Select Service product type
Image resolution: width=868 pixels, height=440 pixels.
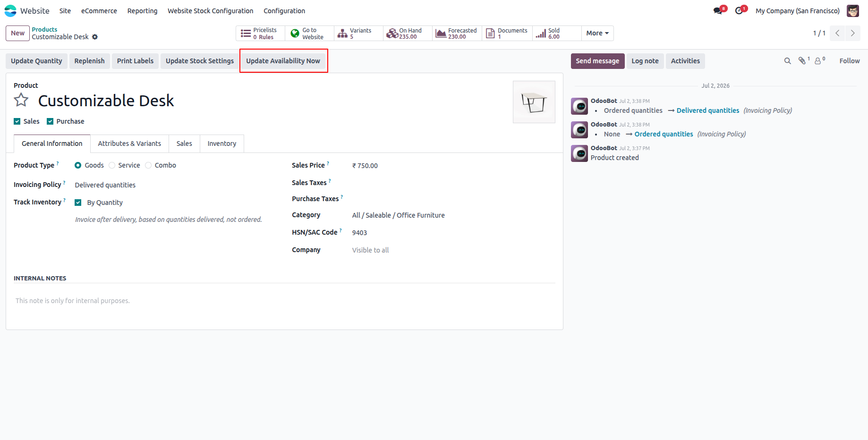(x=112, y=165)
